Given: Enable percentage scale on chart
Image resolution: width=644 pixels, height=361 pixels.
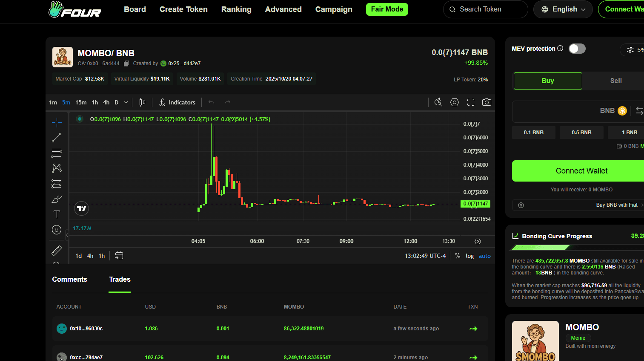Looking at the screenshot, I should click(458, 256).
